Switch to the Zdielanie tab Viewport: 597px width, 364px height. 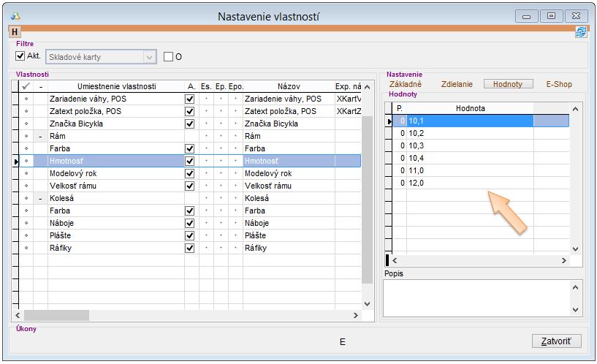pyautogui.click(x=457, y=84)
